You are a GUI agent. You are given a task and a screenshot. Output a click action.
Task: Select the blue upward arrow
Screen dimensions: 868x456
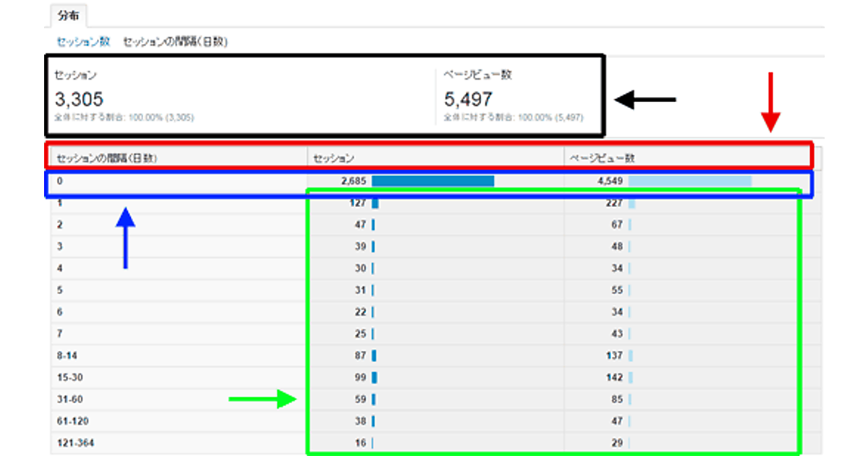point(126,237)
